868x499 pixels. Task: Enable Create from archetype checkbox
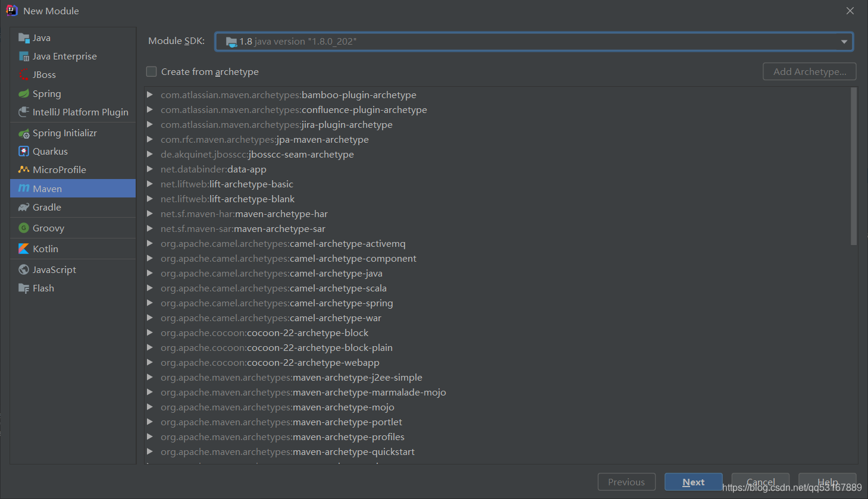tap(152, 72)
